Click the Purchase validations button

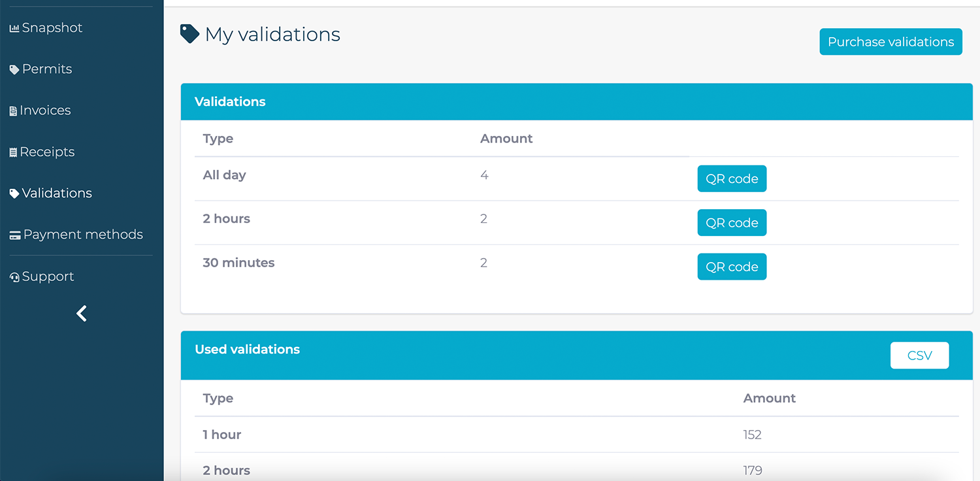[x=890, y=42]
